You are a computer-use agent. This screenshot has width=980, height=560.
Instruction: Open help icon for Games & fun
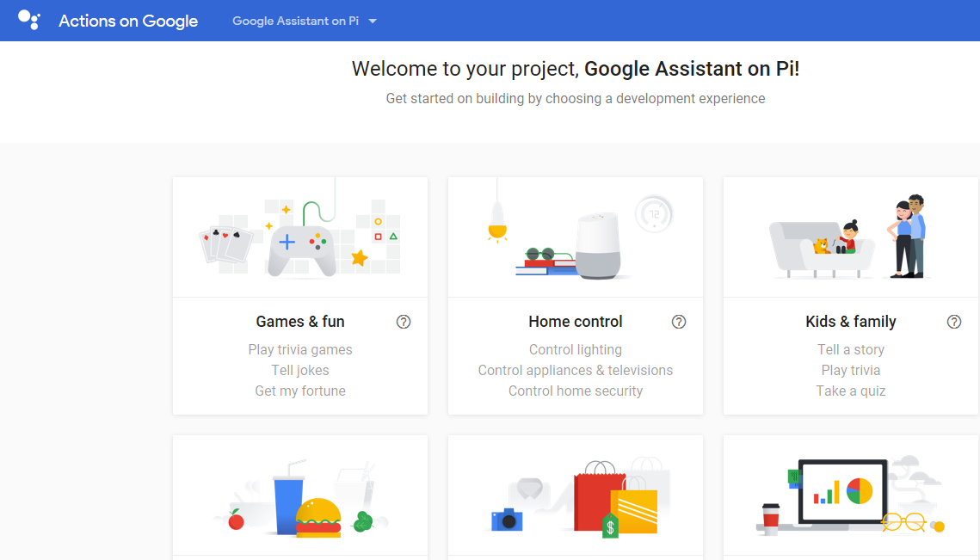pos(404,322)
